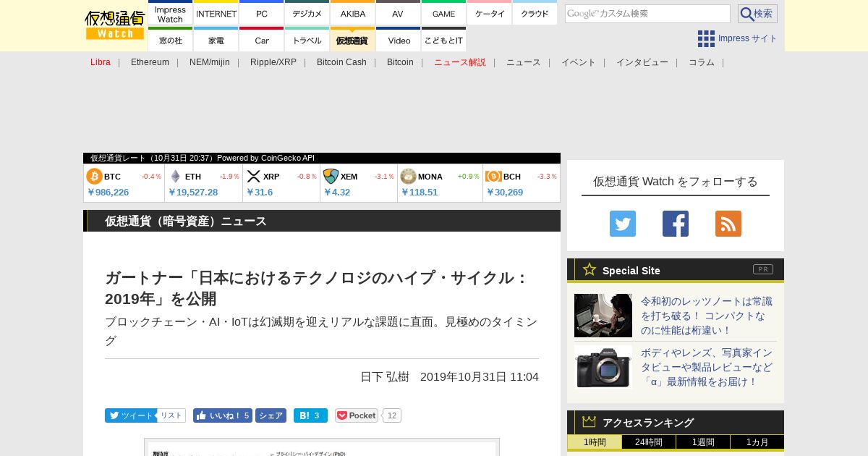
Task: Click the Hatena B! bookmark button
Action: [x=310, y=415]
